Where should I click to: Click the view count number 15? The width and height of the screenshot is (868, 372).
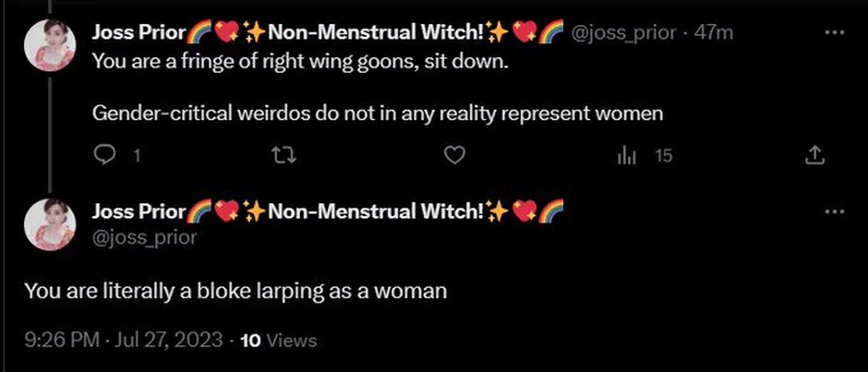663,157
